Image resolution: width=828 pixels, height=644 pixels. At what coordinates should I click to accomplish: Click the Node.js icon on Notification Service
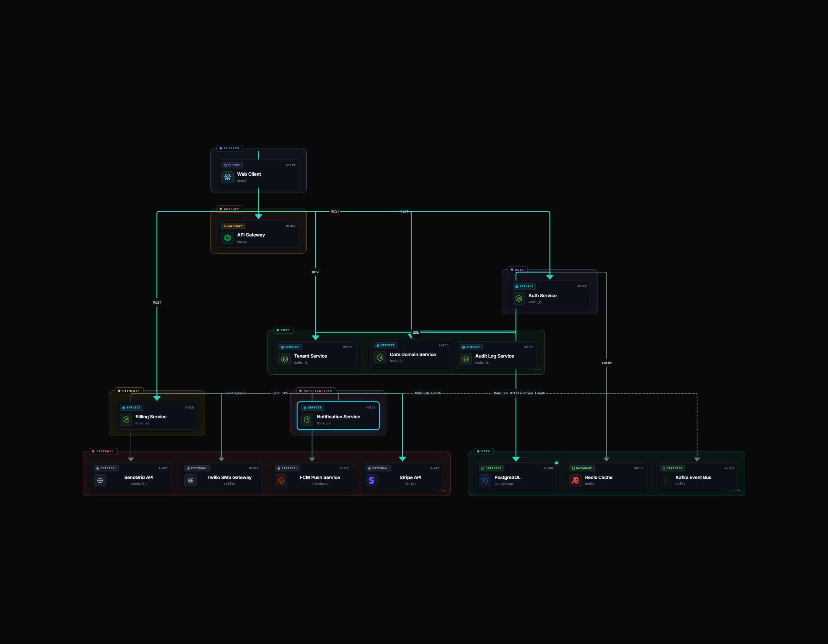click(x=307, y=420)
